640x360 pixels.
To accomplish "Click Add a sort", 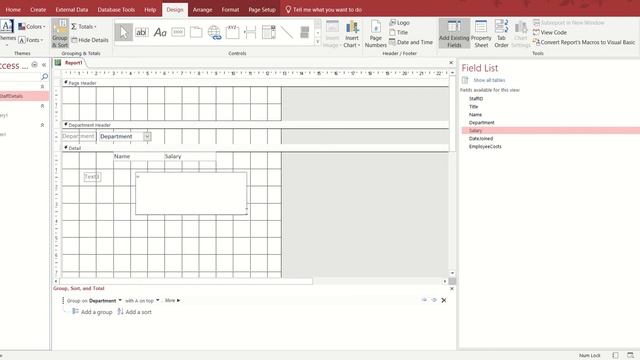I will 134,312.
